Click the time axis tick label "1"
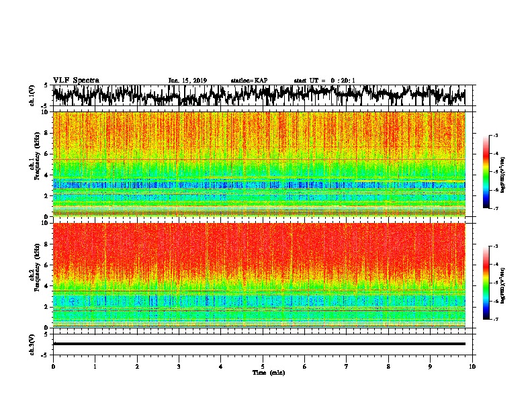This screenshot has width=532, height=411. (x=95, y=367)
